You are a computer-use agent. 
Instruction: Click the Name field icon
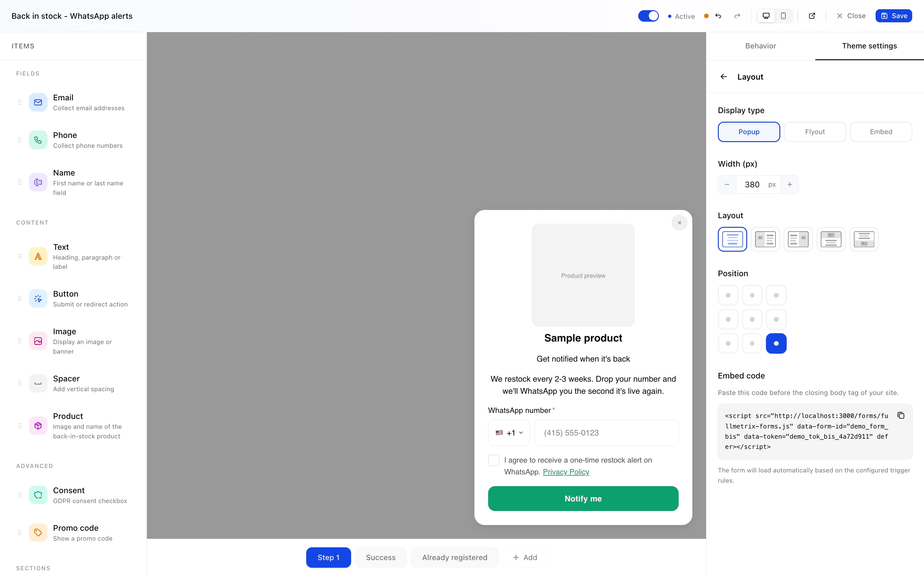coord(38,183)
